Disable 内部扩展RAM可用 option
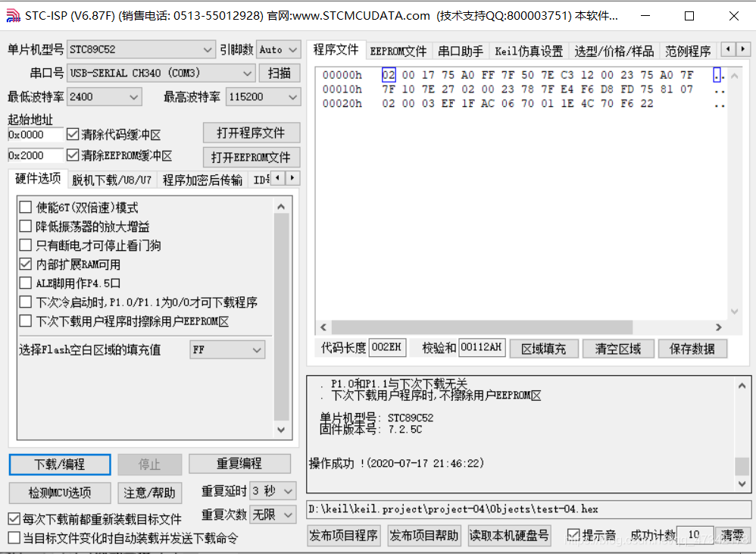Screen dimensions: 756x554 (x=26, y=264)
